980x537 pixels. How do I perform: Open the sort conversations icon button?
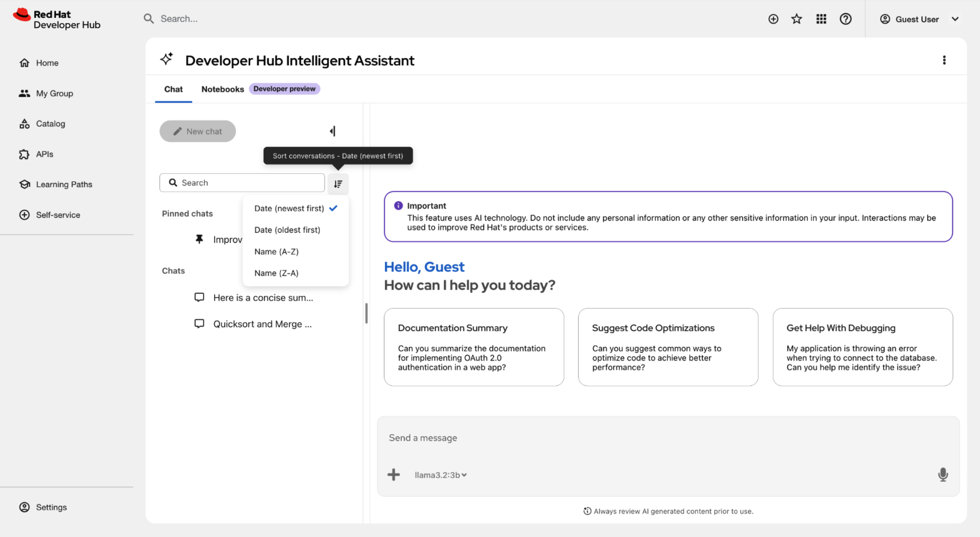click(x=338, y=184)
